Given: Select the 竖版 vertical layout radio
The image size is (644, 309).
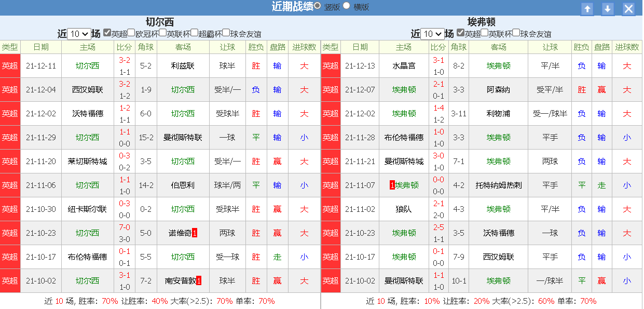Looking at the screenshot, I should [x=317, y=6].
